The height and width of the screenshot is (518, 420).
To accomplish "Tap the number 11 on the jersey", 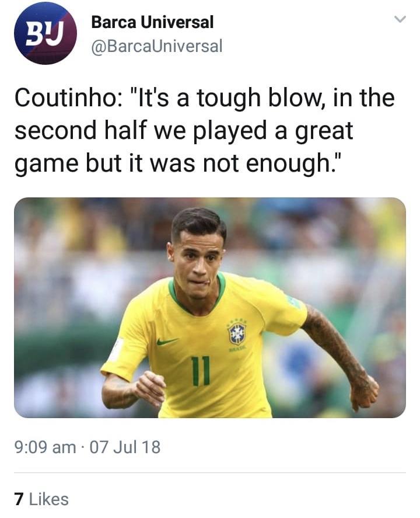I will pos(201,370).
